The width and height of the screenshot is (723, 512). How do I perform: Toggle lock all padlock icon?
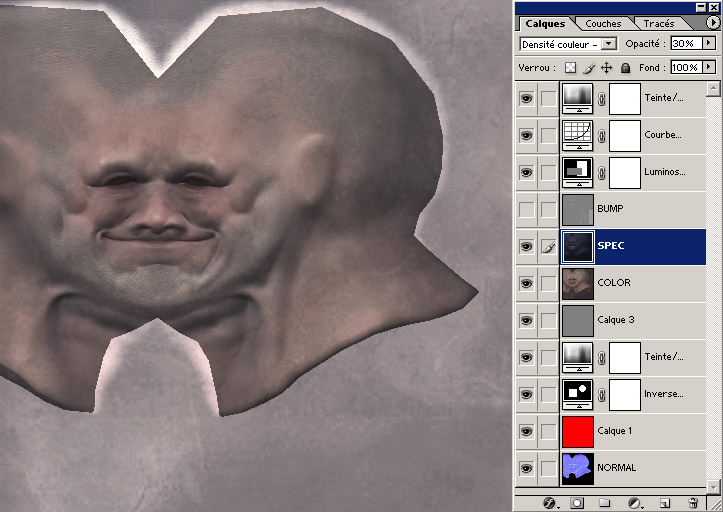coord(625,68)
